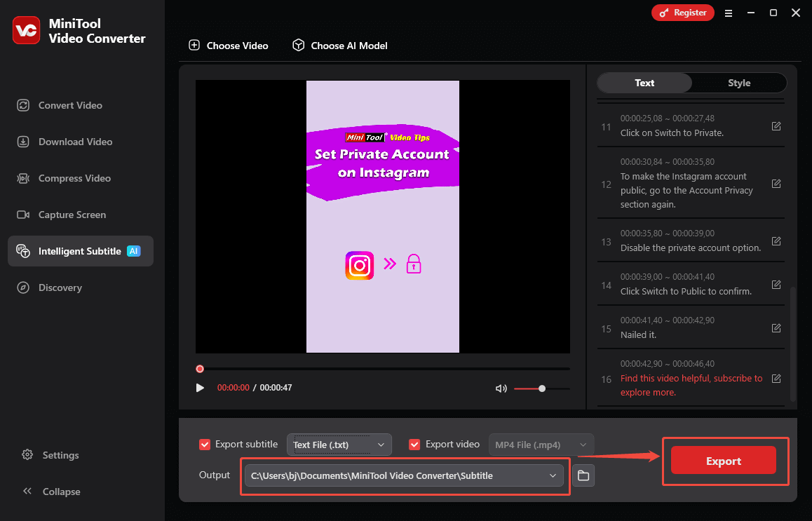The height and width of the screenshot is (521, 812).
Task: Open the Download Video feature
Action: [x=74, y=142]
